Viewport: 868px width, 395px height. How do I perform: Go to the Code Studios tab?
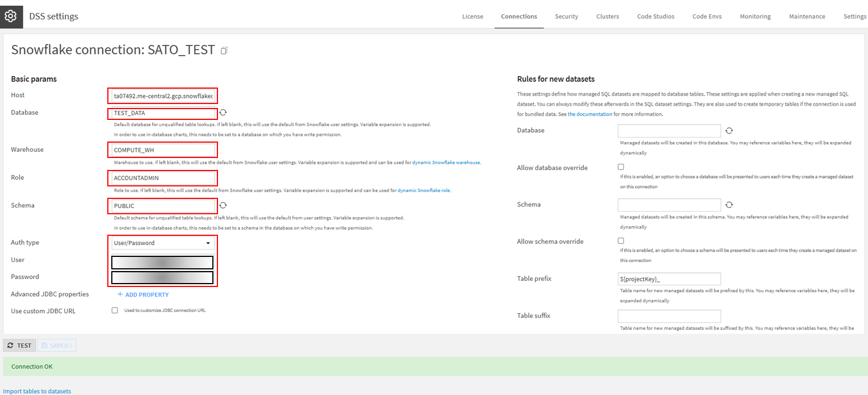(x=656, y=16)
